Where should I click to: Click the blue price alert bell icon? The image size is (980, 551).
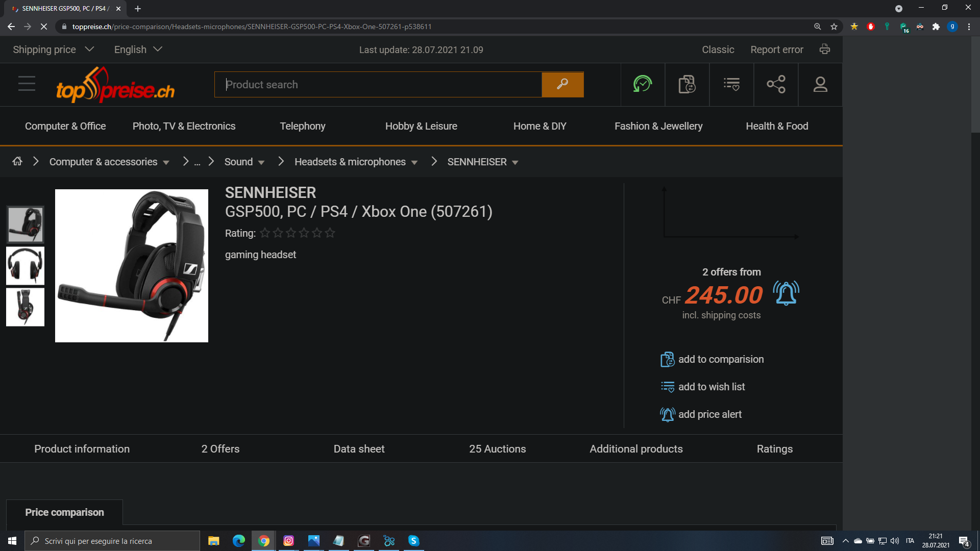pyautogui.click(x=786, y=293)
